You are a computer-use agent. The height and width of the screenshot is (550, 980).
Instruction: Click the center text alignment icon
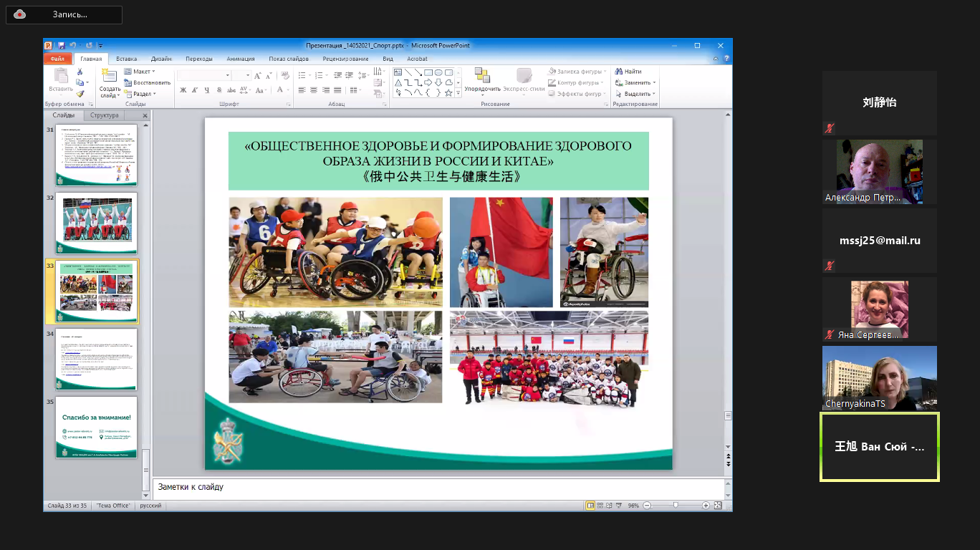click(x=314, y=90)
